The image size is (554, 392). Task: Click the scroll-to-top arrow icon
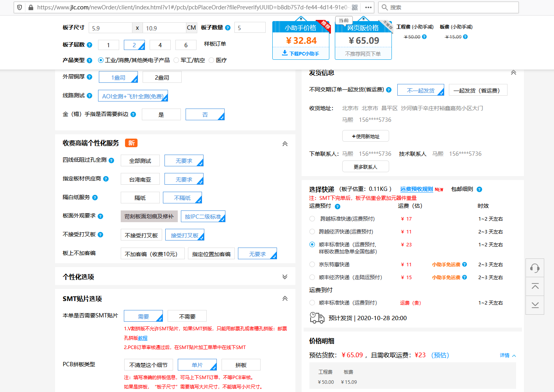click(x=535, y=286)
